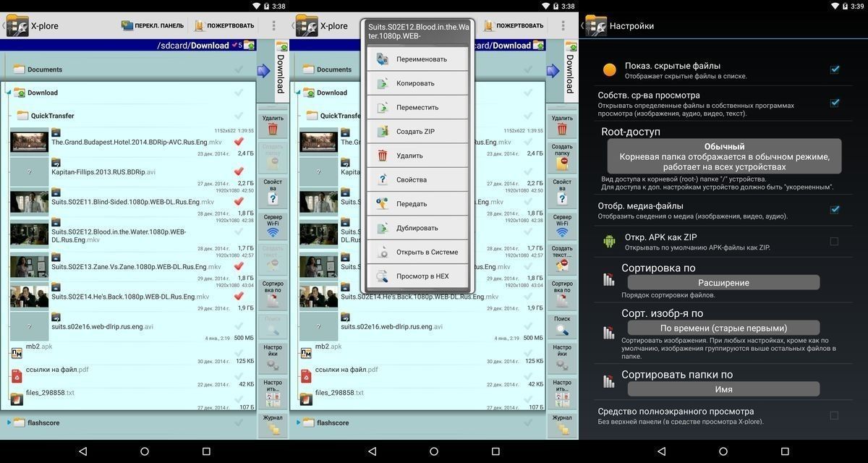Tap ПОЖЕРТВОВАТЬ above the red-checkmark list

tap(224, 25)
